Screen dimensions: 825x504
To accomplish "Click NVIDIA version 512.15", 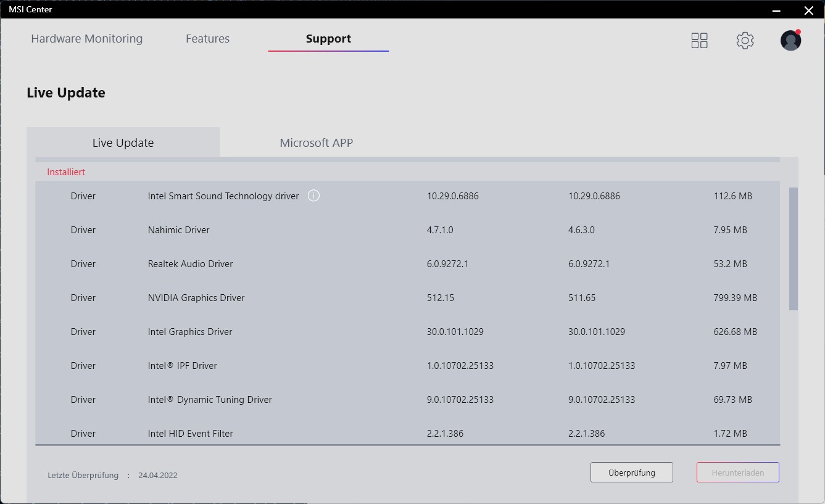I will 441,298.
